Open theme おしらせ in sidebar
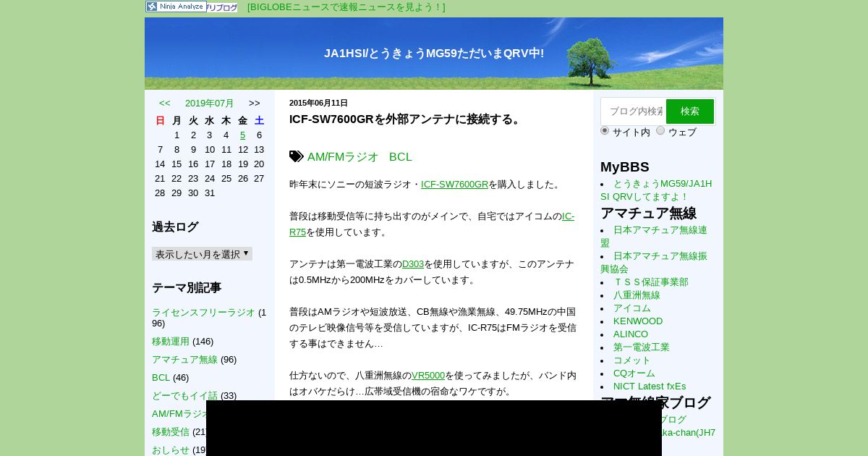The width and height of the screenshot is (868, 456). 171,449
